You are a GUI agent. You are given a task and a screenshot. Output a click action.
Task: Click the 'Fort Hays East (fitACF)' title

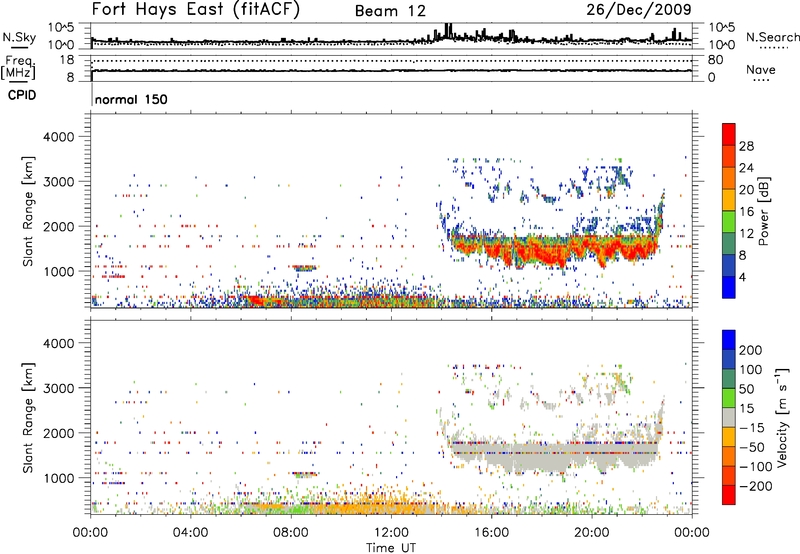click(x=196, y=10)
